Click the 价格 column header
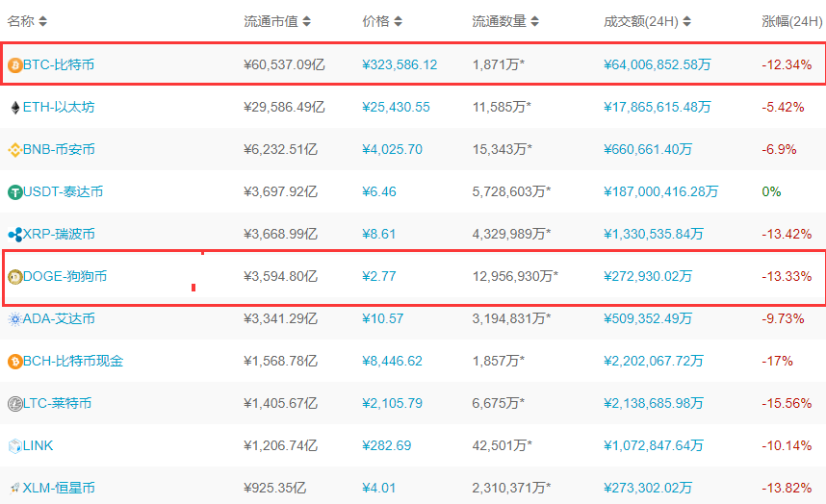Image resolution: width=826 pixels, height=504 pixels. 376,21
